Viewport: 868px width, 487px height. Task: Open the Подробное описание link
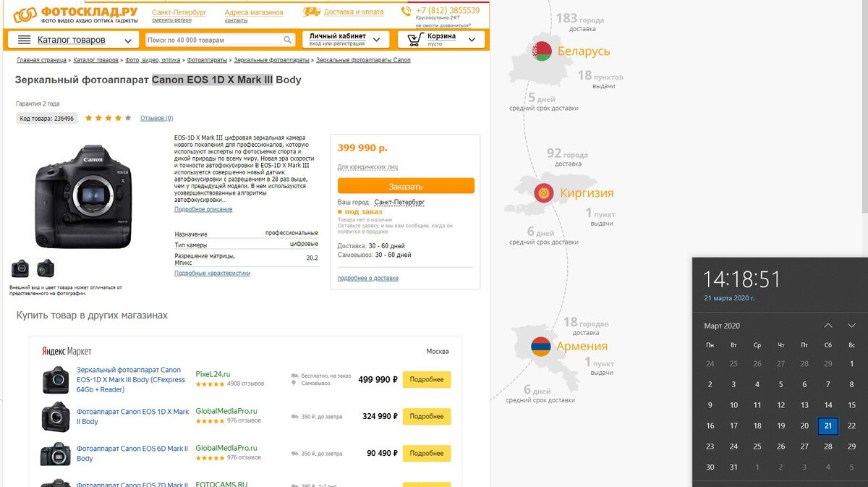click(203, 209)
